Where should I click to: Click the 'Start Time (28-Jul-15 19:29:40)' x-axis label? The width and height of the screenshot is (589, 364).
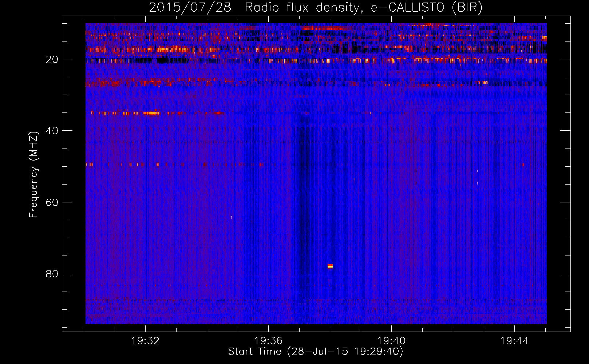click(316, 352)
